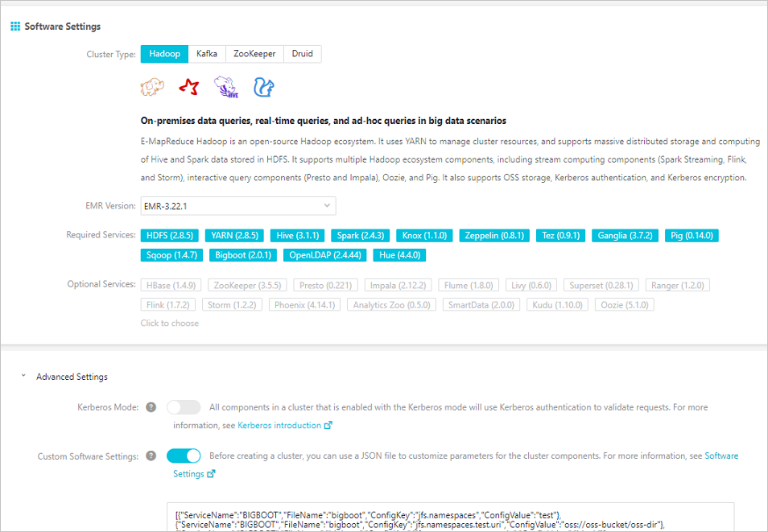Click the Hive bee logo icon
Image resolution: width=768 pixels, height=532 pixels.
click(x=226, y=87)
